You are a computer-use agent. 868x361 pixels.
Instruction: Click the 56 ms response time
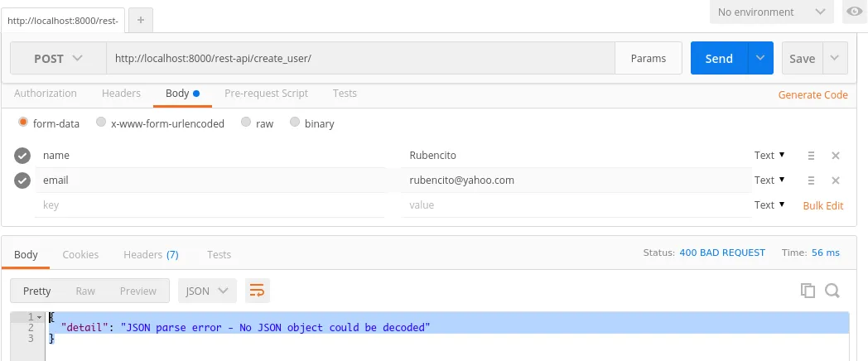tap(826, 253)
